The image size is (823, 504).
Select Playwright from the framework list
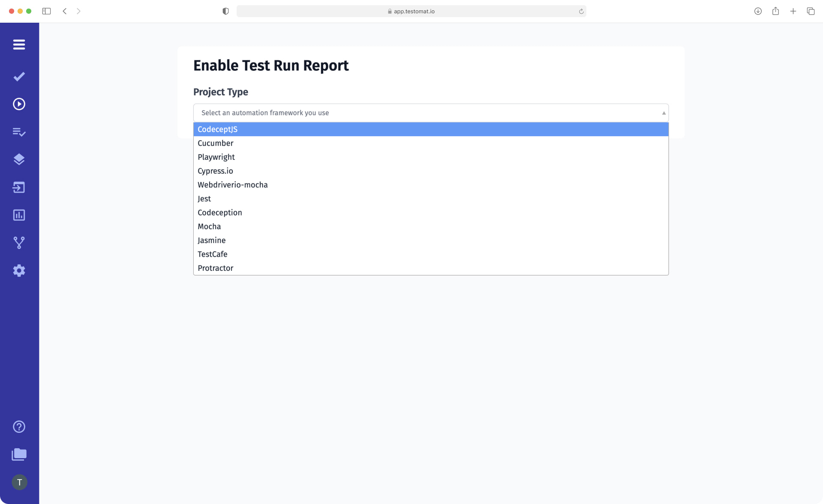[x=216, y=157]
